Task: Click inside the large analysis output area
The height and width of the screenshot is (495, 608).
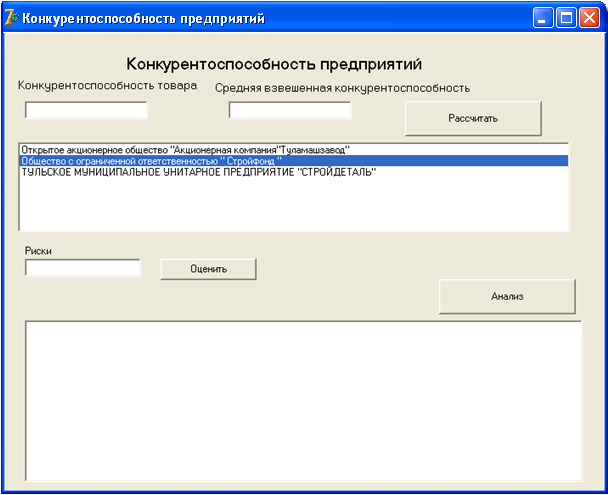Action: click(x=304, y=401)
